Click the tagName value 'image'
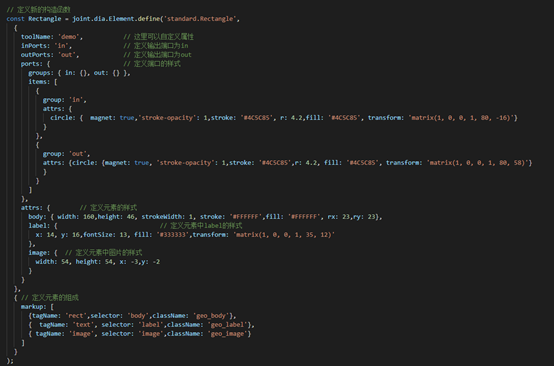The image size is (554, 366). pyautogui.click(x=81, y=333)
